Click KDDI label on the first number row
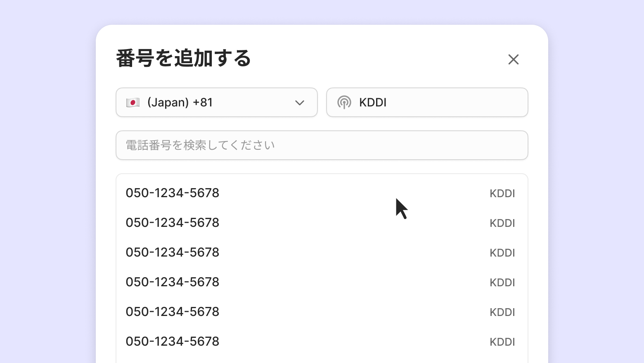 click(502, 193)
